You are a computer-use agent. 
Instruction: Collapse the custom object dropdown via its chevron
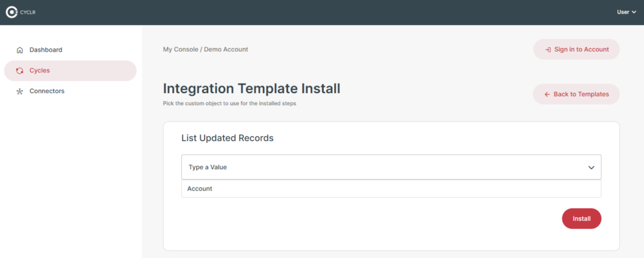[591, 167]
